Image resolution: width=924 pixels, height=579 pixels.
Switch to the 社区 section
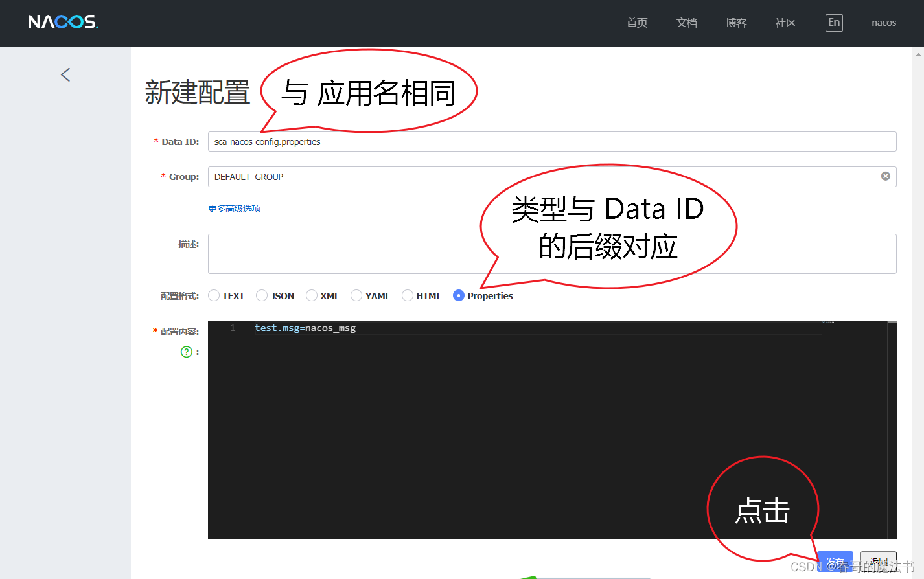(x=785, y=22)
